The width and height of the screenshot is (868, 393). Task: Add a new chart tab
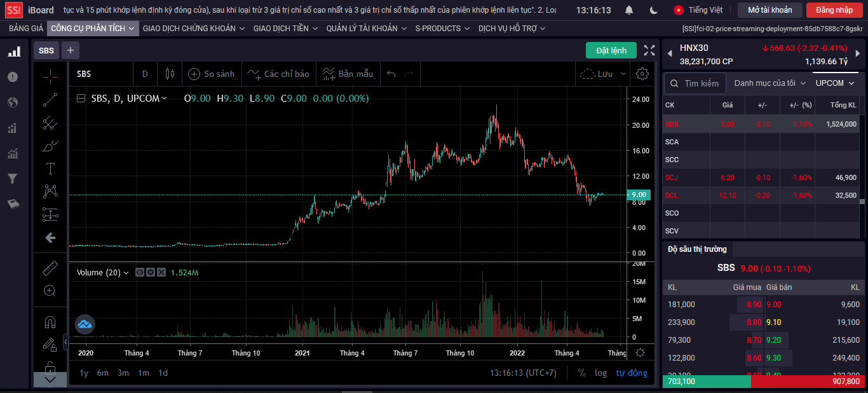point(71,50)
